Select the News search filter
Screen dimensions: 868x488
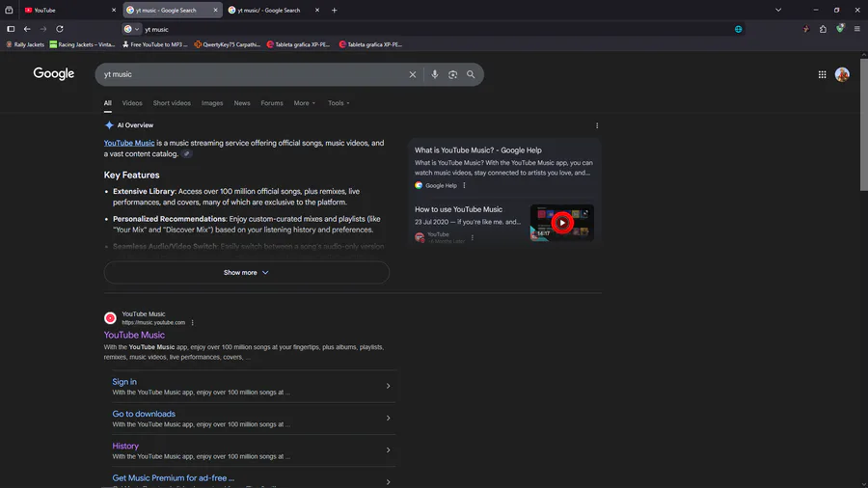pyautogui.click(x=242, y=103)
